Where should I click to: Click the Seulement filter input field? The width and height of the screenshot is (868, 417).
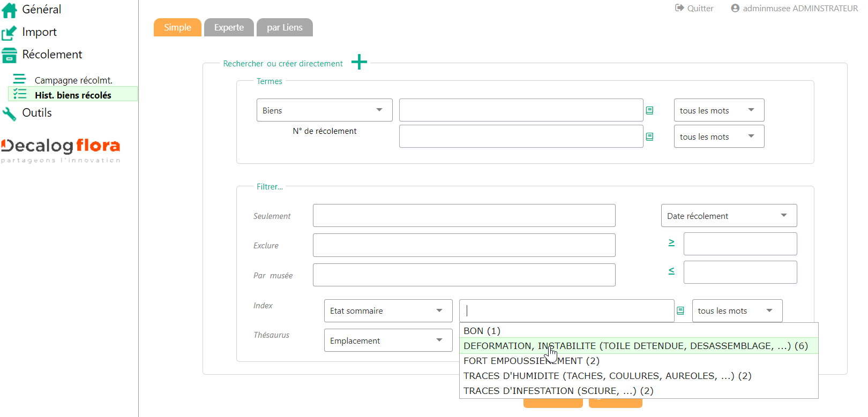(463, 216)
